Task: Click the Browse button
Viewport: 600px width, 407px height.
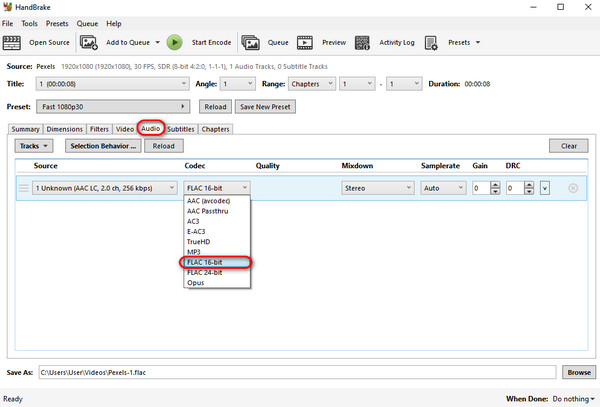Action: coord(579,372)
